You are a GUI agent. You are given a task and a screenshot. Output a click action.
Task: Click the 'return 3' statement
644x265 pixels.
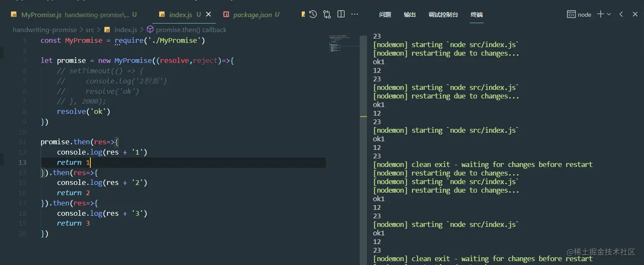73,223
